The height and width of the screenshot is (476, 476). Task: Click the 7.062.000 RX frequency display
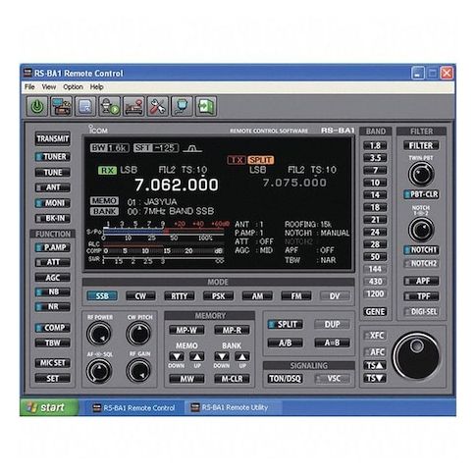point(177,185)
